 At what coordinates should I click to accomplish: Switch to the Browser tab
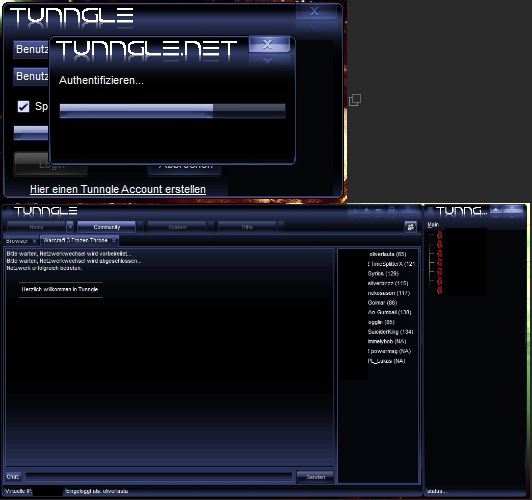[17, 241]
